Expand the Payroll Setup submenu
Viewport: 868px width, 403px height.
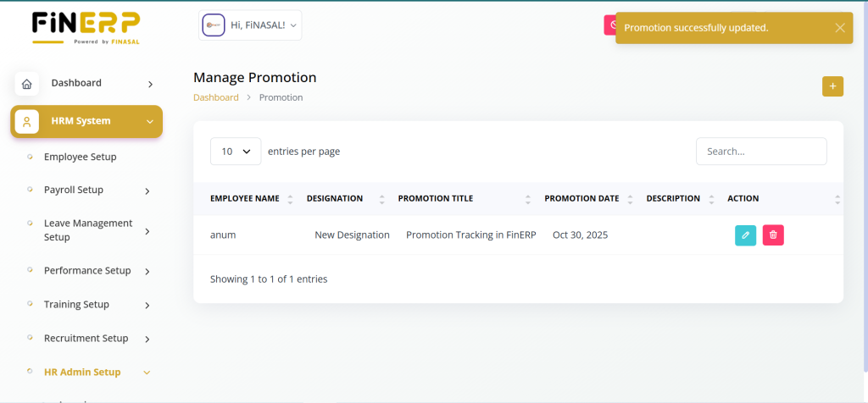point(147,190)
